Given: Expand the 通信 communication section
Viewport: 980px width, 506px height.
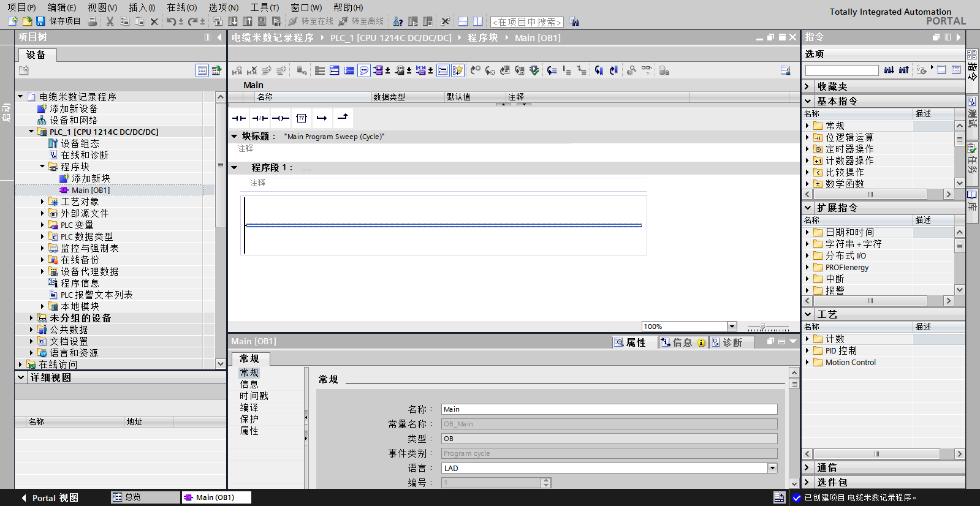Looking at the screenshot, I should click(808, 468).
